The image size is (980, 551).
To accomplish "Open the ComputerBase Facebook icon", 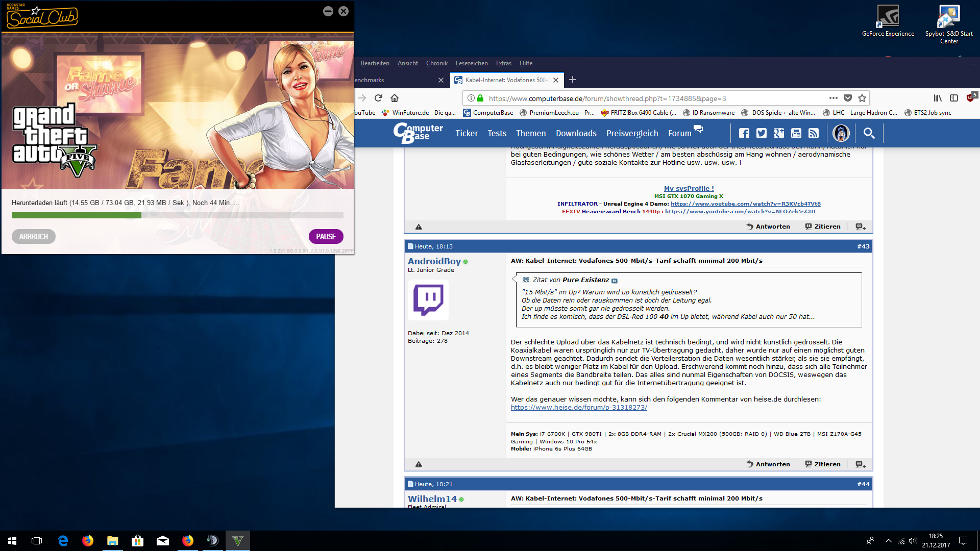I will [x=744, y=133].
